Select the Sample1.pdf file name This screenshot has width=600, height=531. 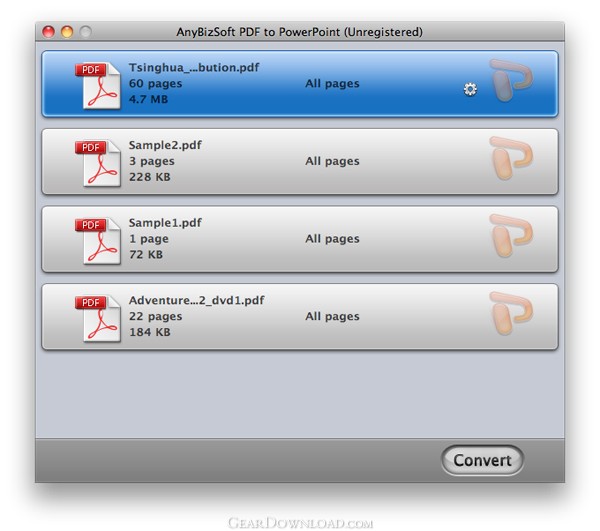coord(165,223)
